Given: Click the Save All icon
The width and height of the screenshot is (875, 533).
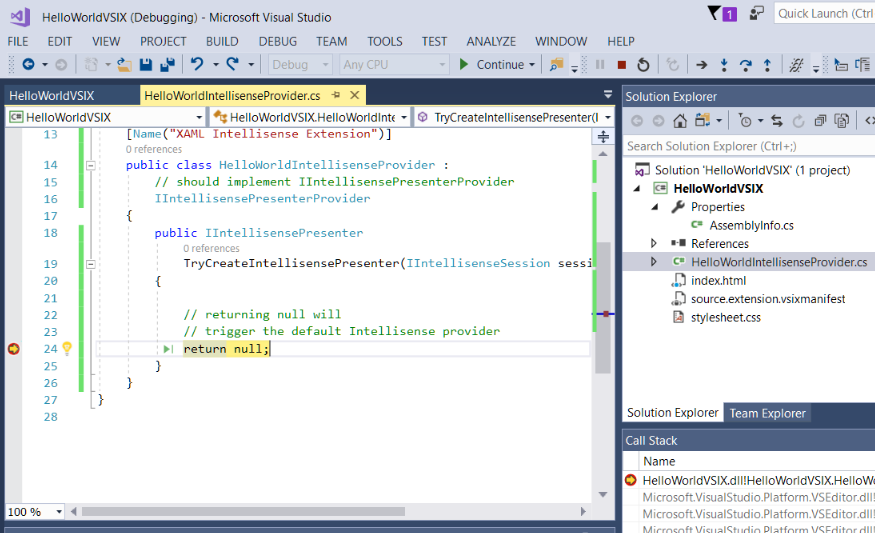Looking at the screenshot, I should pyautogui.click(x=167, y=65).
